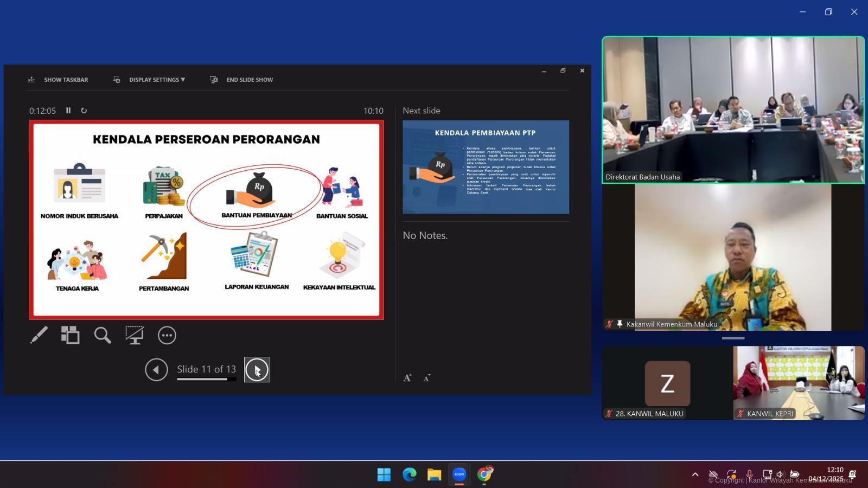Open more slide show options
The image size is (868, 488).
pos(167,335)
